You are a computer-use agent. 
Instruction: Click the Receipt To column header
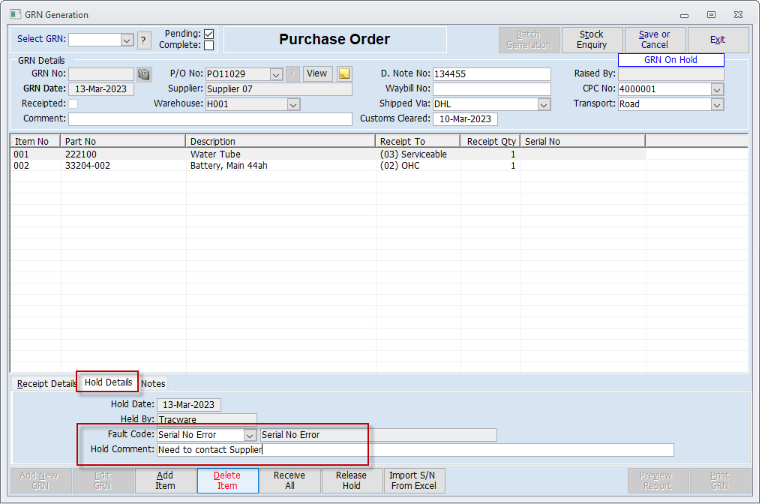pyautogui.click(x=418, y=142)
